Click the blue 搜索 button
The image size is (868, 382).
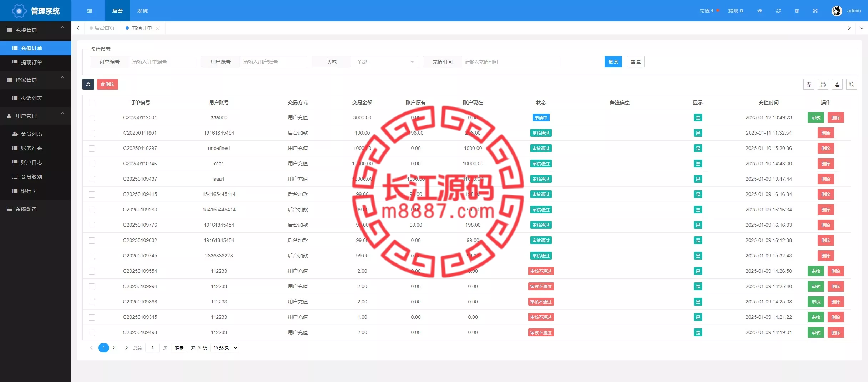click(613, 62)
